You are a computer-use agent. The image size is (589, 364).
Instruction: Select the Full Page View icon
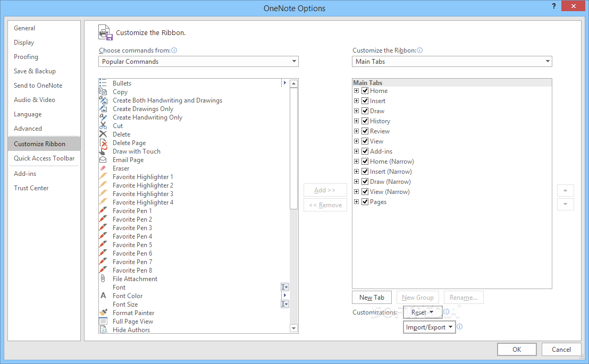[x=103, y=321]
